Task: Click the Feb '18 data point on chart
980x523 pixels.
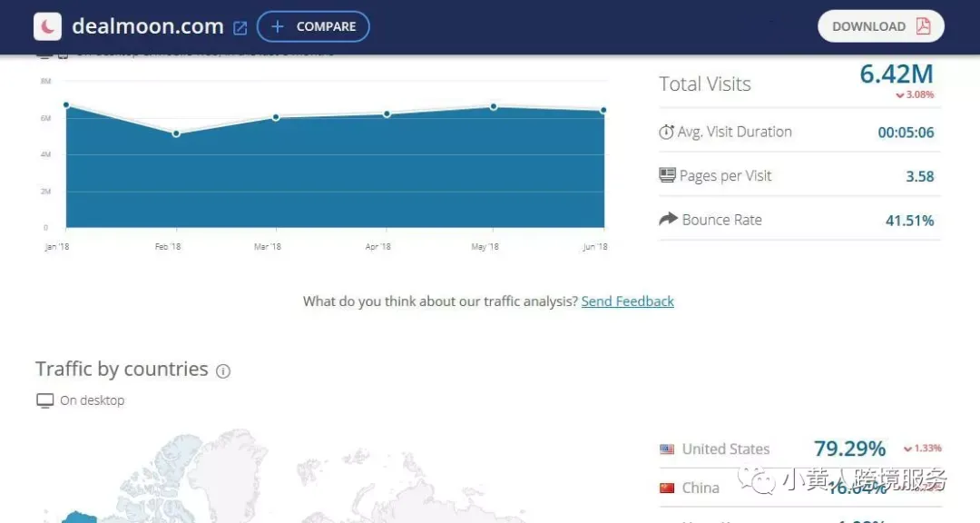Action: point(176,133)
